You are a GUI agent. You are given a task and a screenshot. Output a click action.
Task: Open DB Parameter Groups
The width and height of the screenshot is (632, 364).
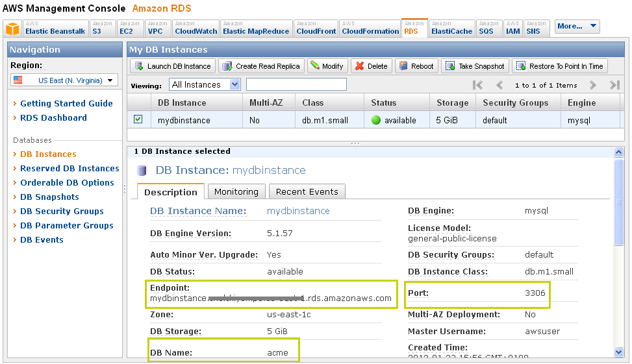point(67,226)
